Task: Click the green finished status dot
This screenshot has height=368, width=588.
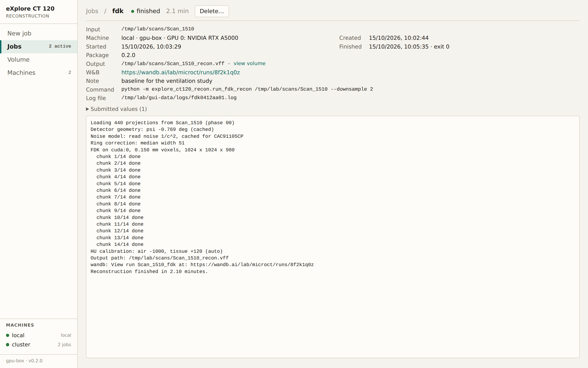Action: [x=133, y=11]
